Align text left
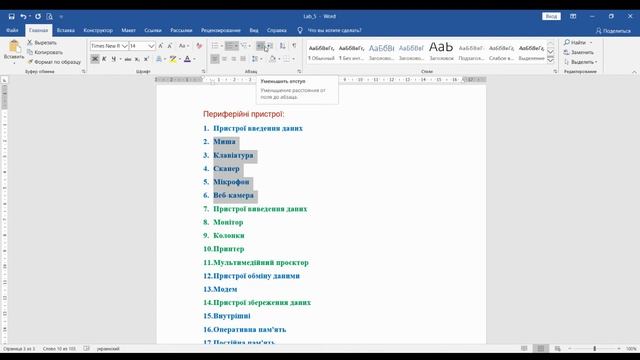640x360 pixels. coord(215,59)
